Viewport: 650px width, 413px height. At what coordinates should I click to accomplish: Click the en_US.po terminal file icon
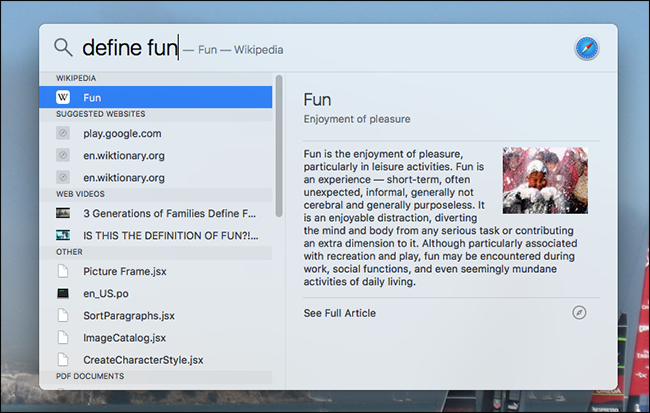click(x=63, y=294)
